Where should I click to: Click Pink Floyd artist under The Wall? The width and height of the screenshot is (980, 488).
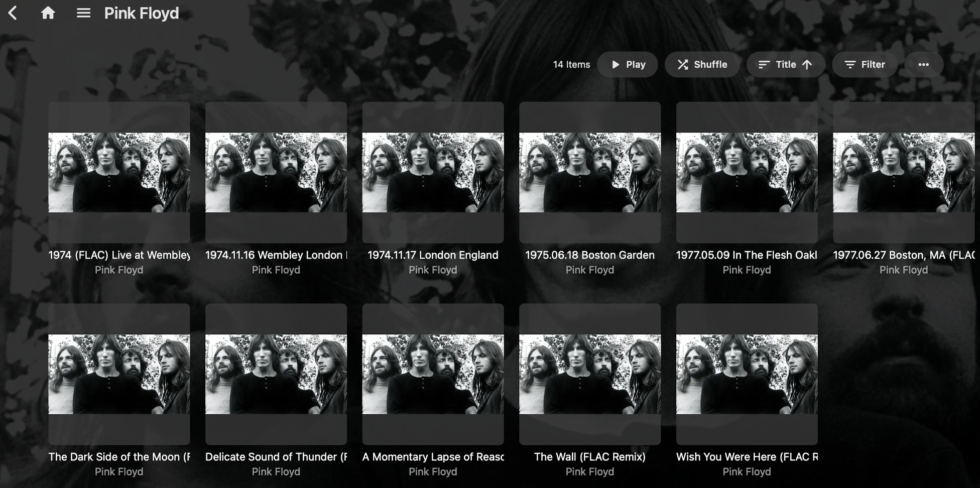[590, 471]
